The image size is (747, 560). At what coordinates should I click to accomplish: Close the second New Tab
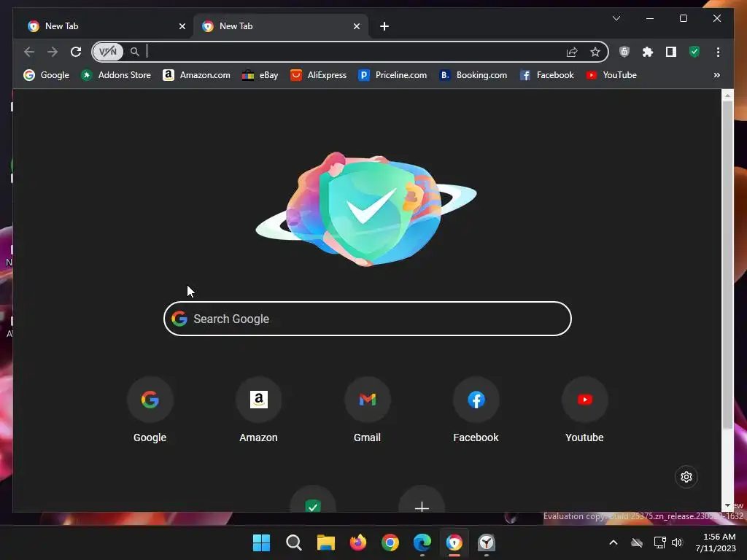[x=356, y=26]
